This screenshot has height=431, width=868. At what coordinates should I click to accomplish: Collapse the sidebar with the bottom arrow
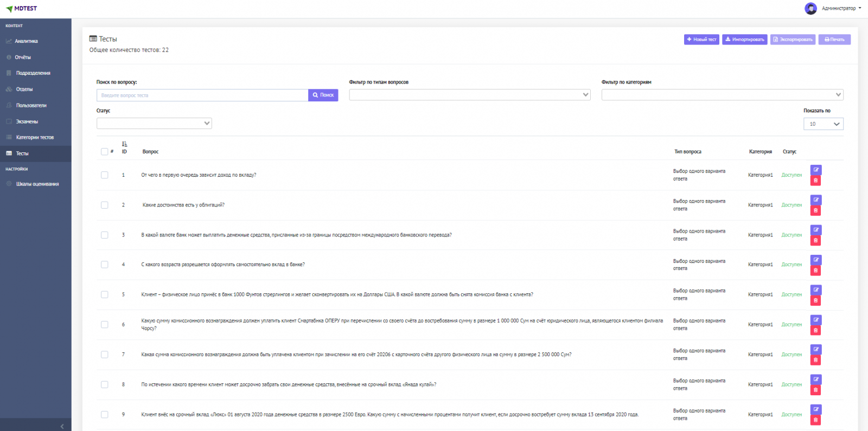coord(62,426)
